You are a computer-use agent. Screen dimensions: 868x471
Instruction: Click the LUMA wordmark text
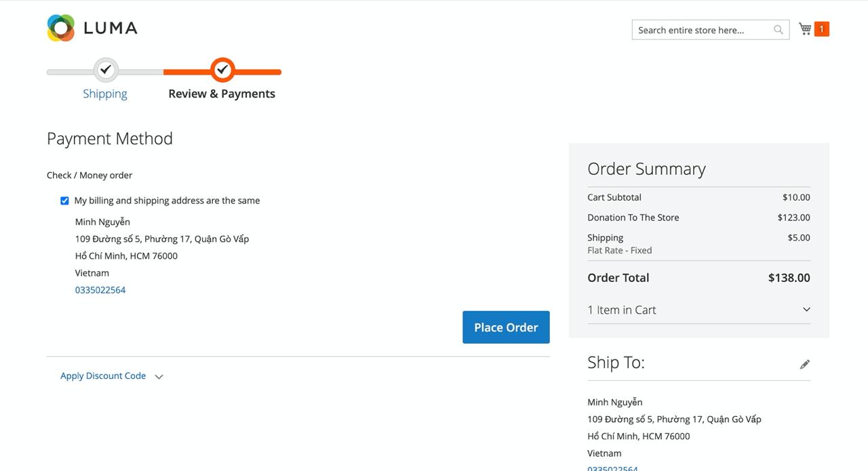click(x=111, y=28)
